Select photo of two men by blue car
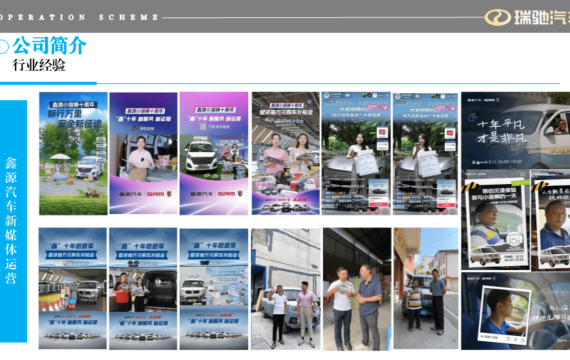Screen dimensions: 570x360 [286, 289]
